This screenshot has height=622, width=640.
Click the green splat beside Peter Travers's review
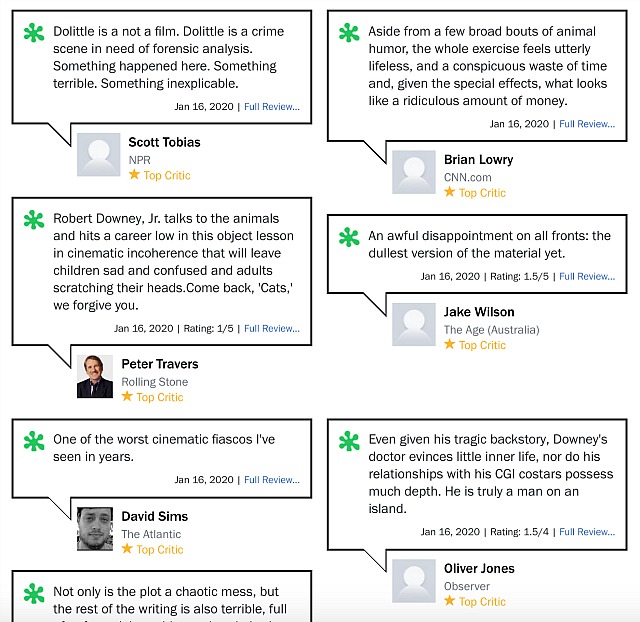(x=34, y=220)
